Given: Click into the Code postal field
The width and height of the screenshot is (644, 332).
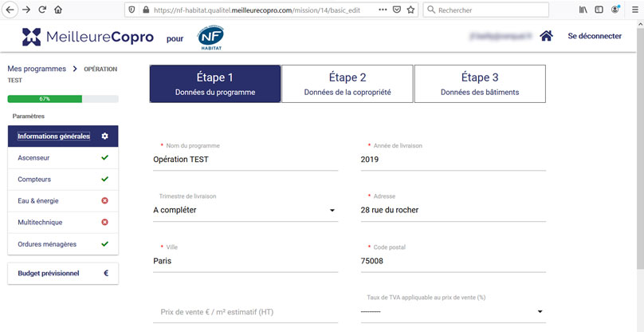Looking at the screenshot, I should coord(453,261).
